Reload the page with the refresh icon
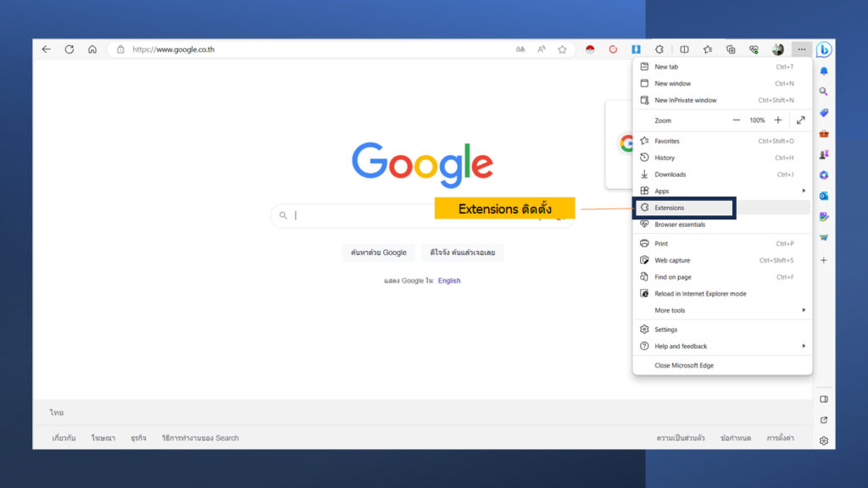 point(70,49)
